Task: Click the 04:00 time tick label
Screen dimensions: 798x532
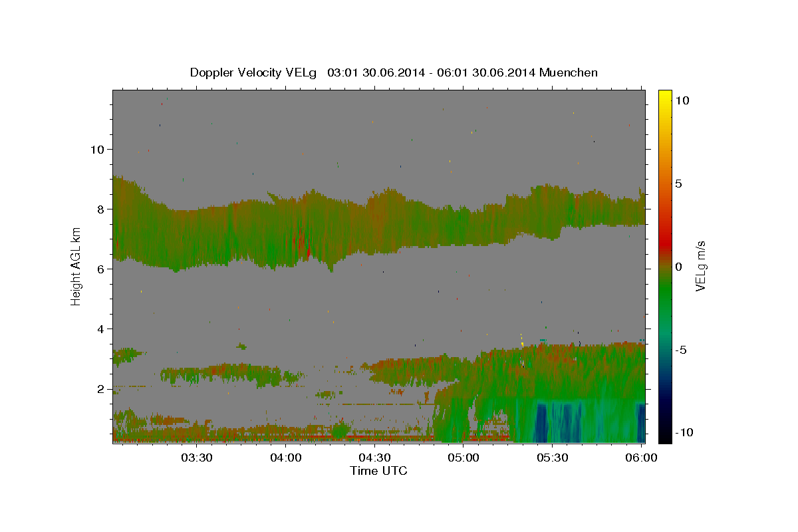Action: click(x=286, y=458)
